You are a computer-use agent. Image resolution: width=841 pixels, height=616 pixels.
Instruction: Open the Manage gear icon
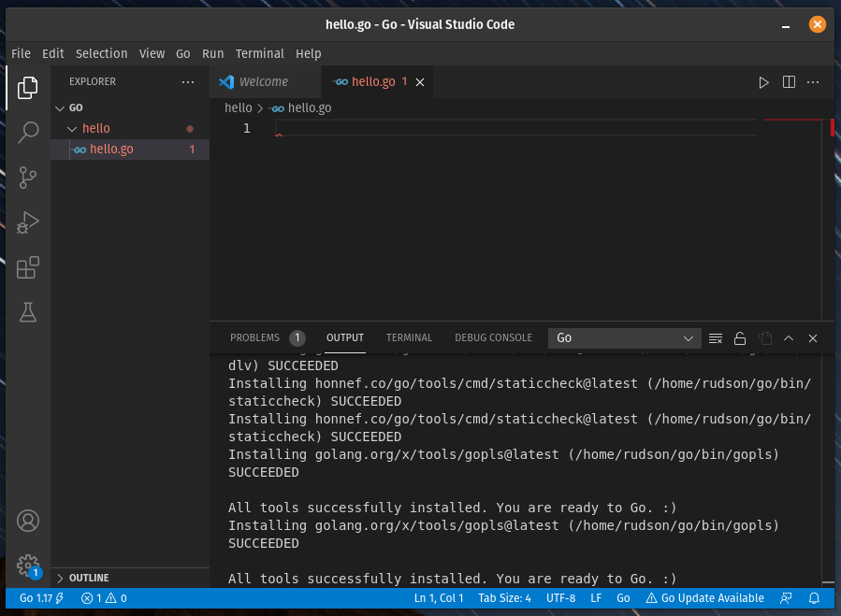[28, 566]
